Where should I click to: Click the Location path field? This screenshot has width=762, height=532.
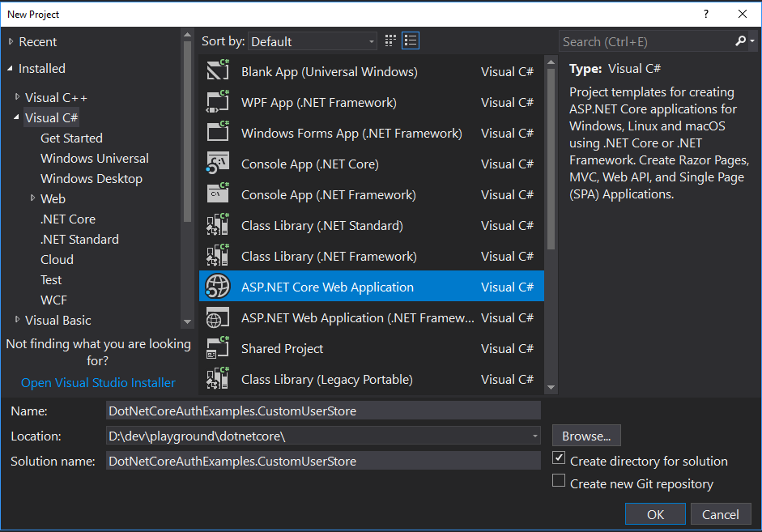coord(318,436)
